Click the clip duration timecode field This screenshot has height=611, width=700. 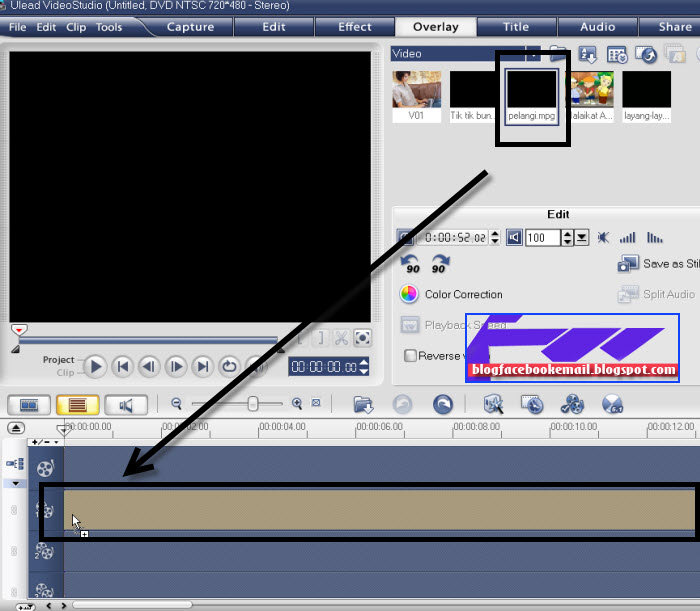(453, 237)
